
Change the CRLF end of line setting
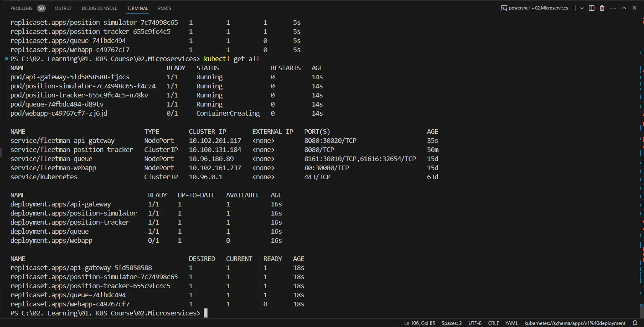point(494,323)
